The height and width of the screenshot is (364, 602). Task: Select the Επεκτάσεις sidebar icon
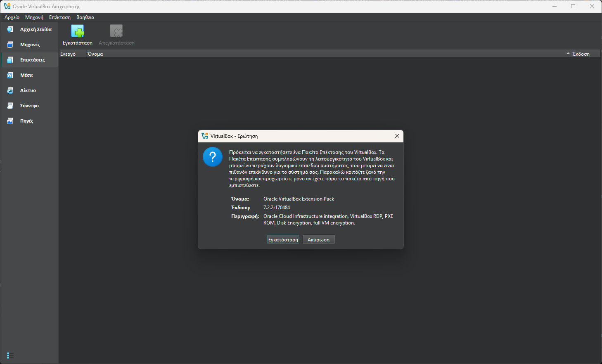tap(10, 60)
